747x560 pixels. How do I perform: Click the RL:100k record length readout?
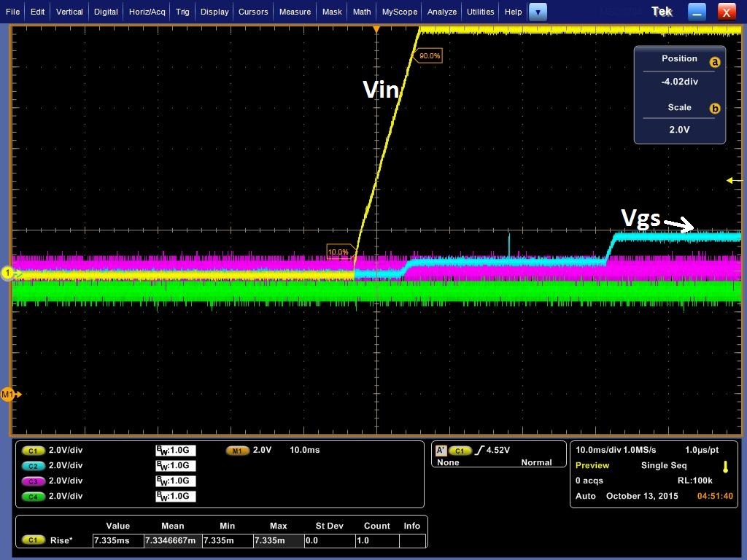[694, 481]
